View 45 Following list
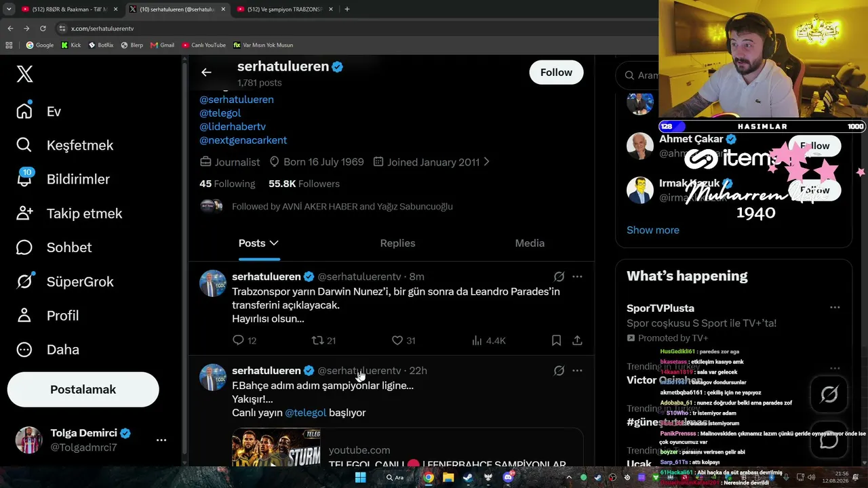The image size is (868, 488). [227, 184]
